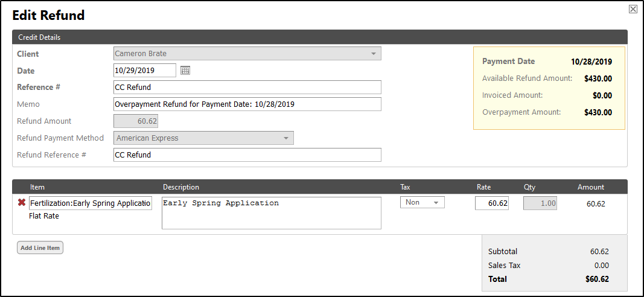Screen dimensions: 644x297
Task: Click the Item name input box
Action: click(91, 203)
